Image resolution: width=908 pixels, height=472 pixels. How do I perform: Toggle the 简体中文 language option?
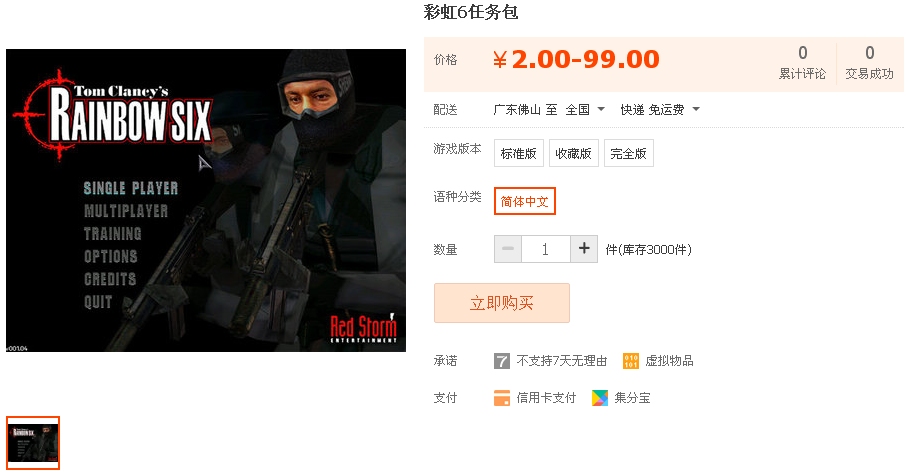(x=525, y=201)
